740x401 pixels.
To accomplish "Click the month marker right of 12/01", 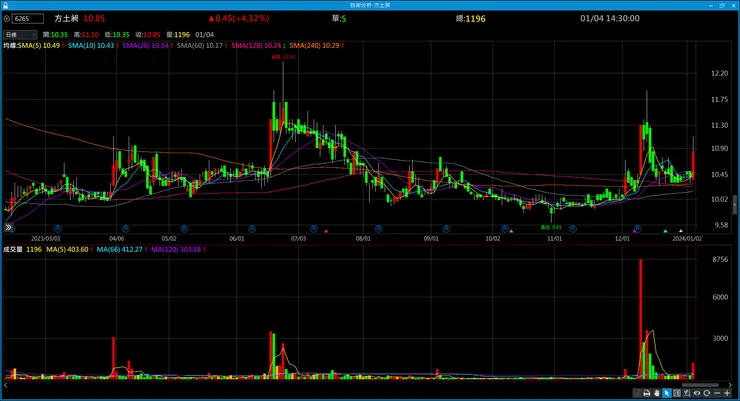I will [638, 228].
